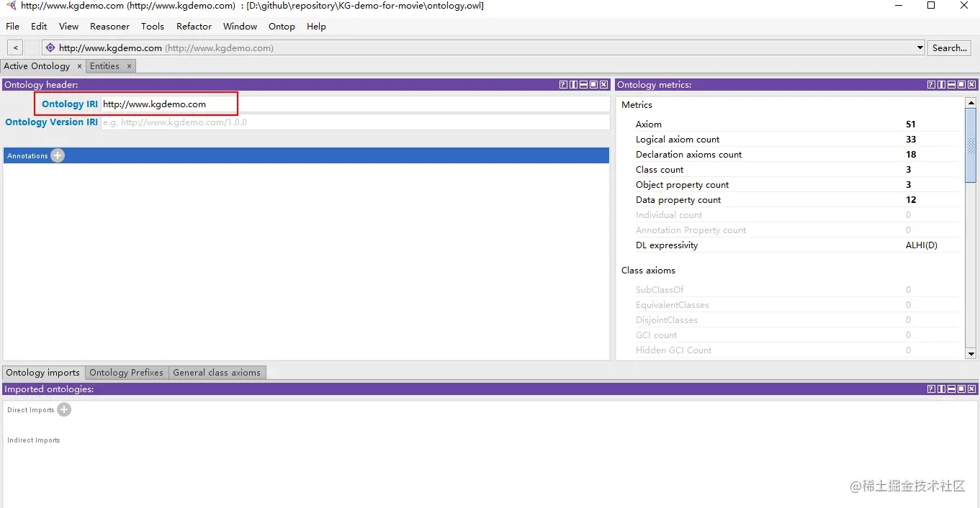Click the metrics scrollbar up arrow
Screen dimensions: 980x508
(971, 103)
